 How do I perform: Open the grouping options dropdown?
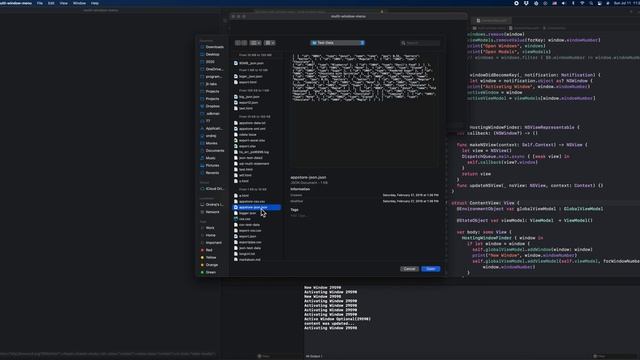click(x=269, y=43)
